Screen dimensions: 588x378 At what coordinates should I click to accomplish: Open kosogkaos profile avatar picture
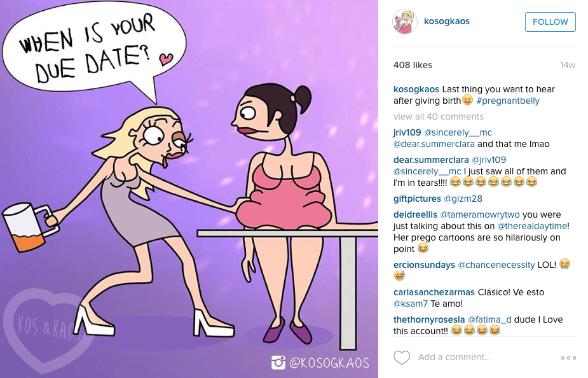click(x=405, y=22)
